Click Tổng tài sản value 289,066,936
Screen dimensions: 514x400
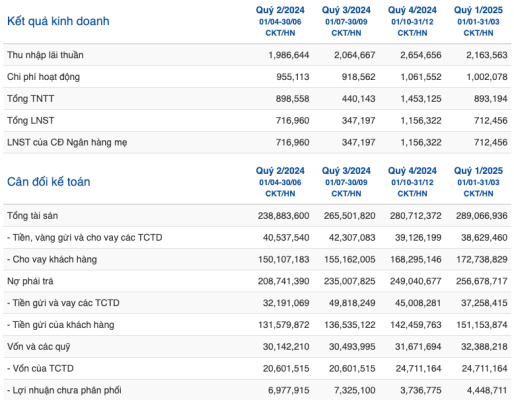pos(482,216)
